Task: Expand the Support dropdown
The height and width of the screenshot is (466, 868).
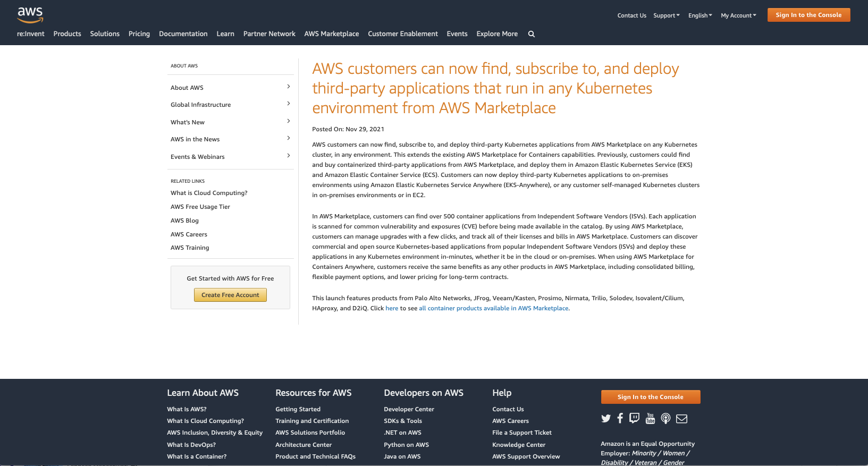Action: (x=667, y=15)
